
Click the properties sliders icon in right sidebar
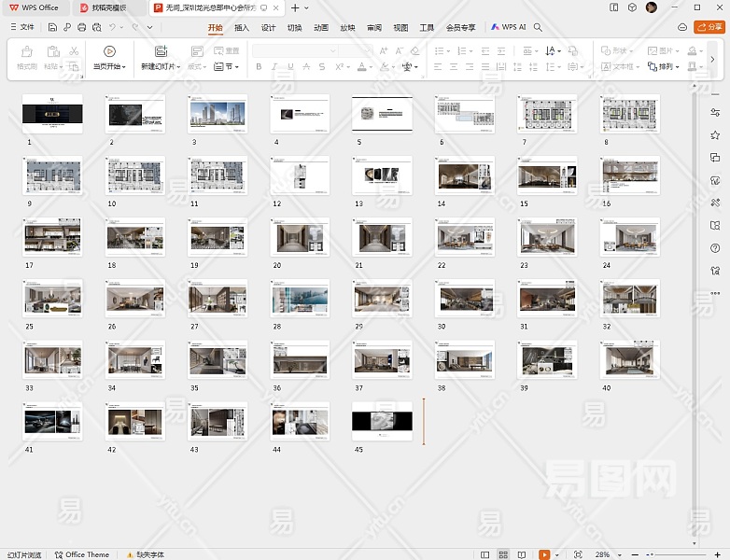tap(715, 113)
